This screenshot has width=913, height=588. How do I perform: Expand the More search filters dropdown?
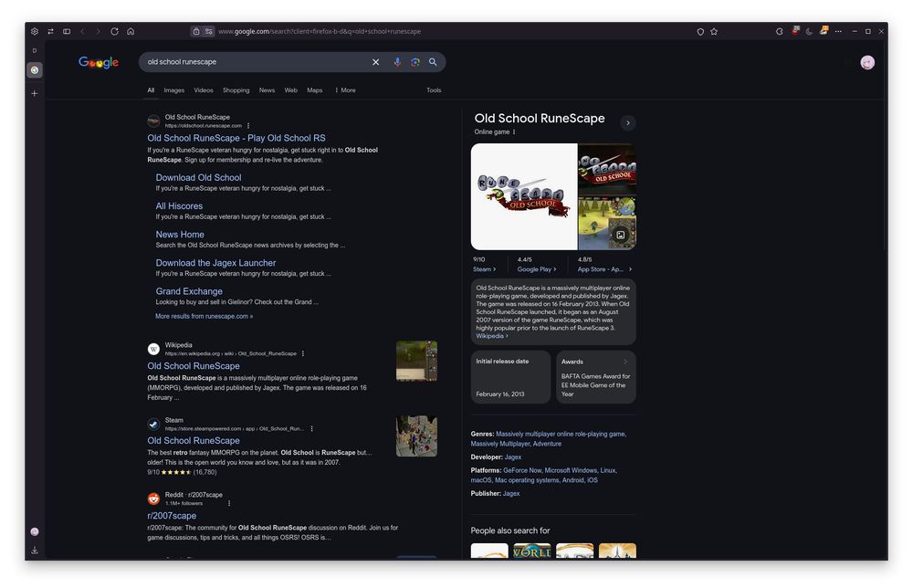(345, 90)
